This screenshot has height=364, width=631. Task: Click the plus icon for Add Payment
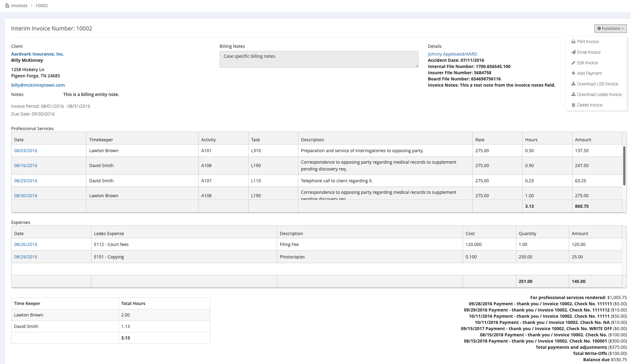point(573,73)
